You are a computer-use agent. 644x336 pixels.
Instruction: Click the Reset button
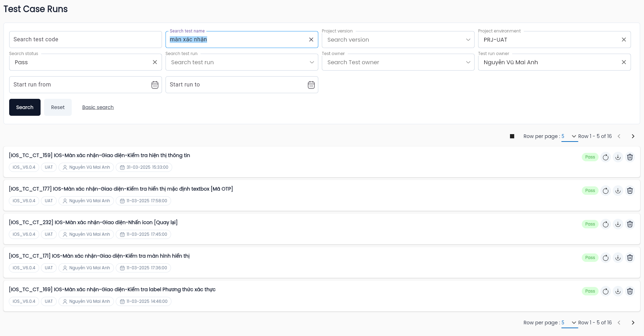coord(58,107)
